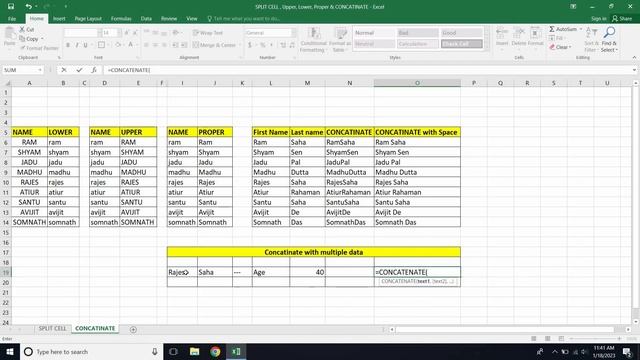Open the File tab
Viewport: 640px width, 360px height.
[12, 19]
